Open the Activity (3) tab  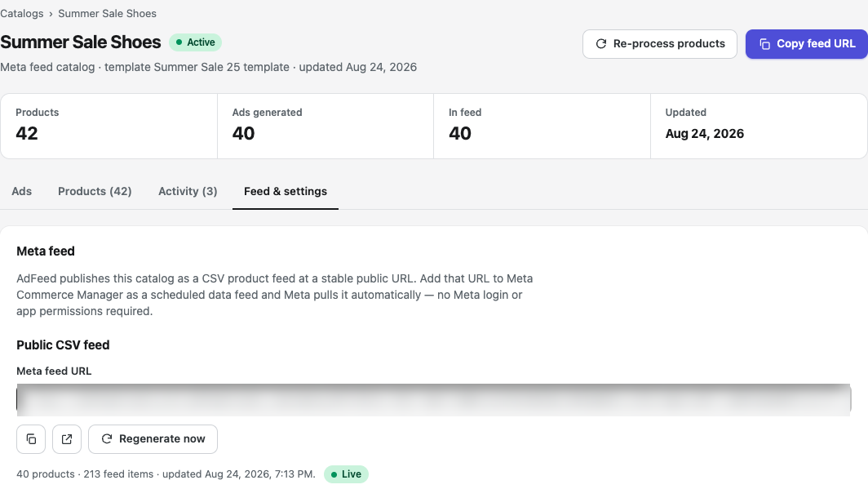(x=188, y=191)
